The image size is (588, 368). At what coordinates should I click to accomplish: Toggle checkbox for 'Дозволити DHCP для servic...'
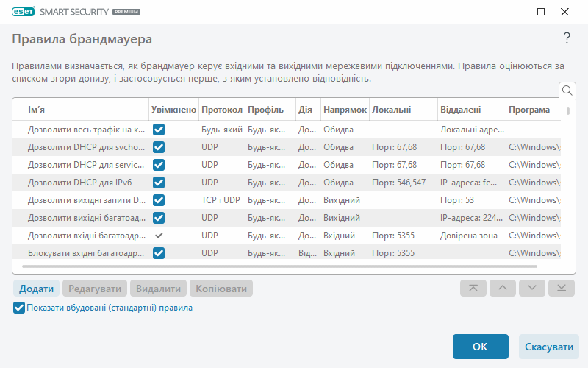coord(159,165)
